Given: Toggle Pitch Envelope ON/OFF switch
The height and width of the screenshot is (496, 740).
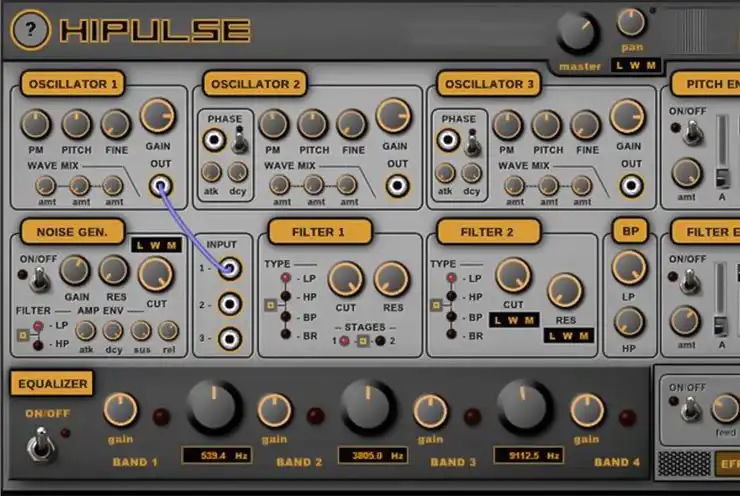Looking at the screenshot, I should click(692, 132).
